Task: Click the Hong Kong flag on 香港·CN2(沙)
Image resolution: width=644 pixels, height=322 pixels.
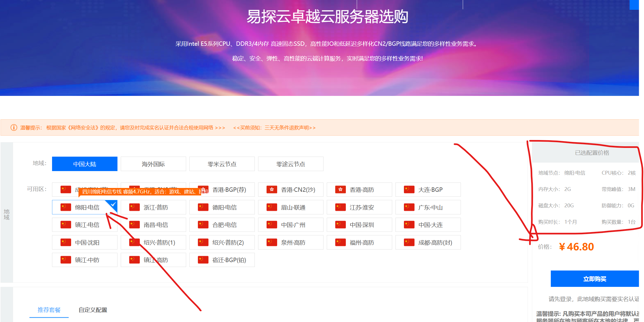Action: coord(272,190)
